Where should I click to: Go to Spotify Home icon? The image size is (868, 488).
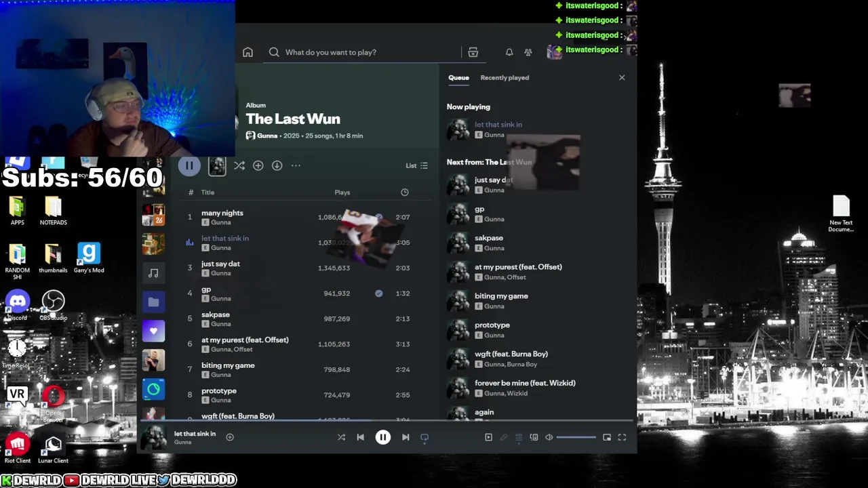point(248,52)
